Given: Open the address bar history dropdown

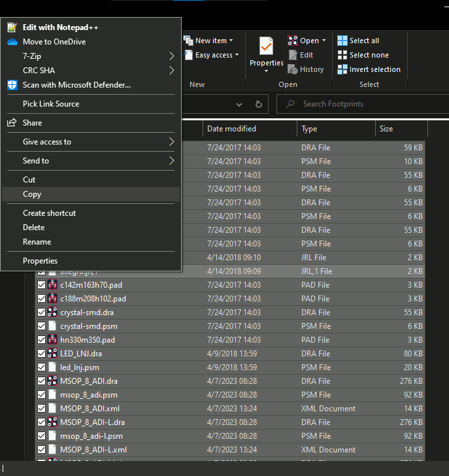Looking at the screenshot, I should (x=239, y=105).
